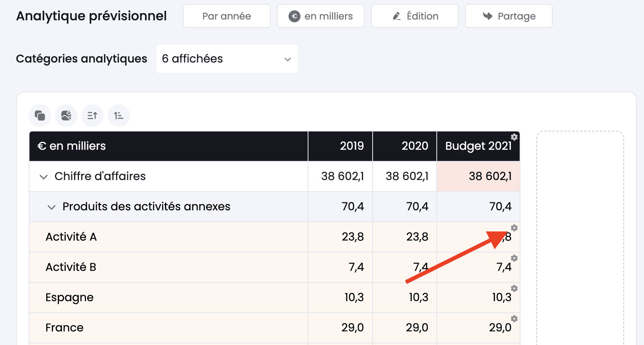Viewport: 644px width, 345px height.
Task: Select France 2019 value 29,0
Action: click(x=340, y=328)
